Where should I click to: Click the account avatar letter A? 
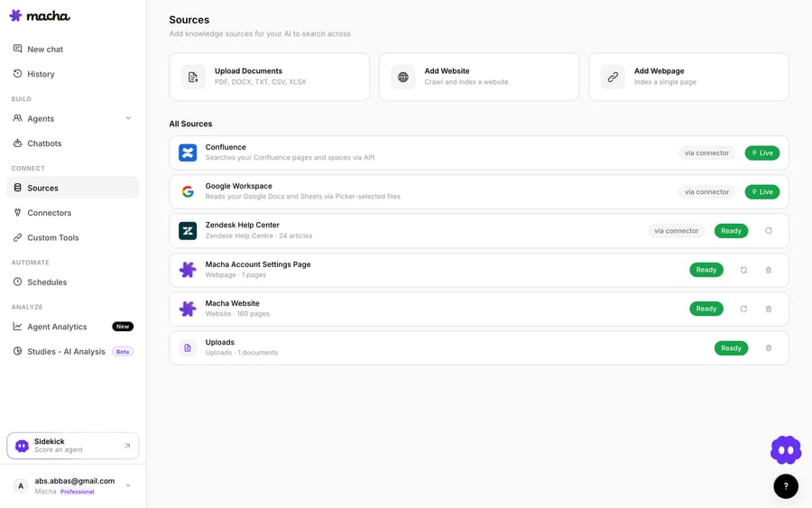(x=21, y=485)
